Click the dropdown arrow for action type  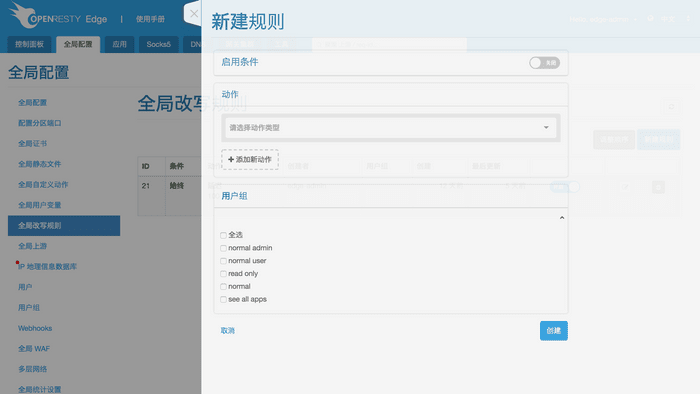point(546,128)
